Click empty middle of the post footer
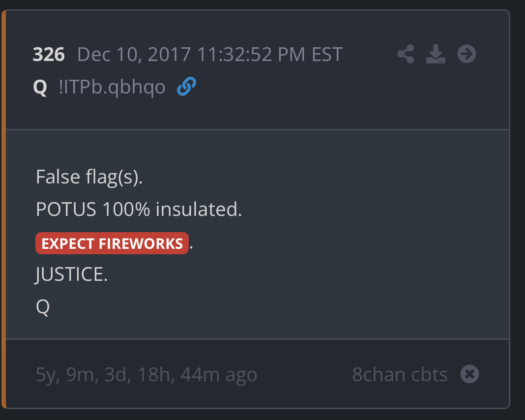The height and width of the screenshot is (420, 525). (x=305, y=375)
